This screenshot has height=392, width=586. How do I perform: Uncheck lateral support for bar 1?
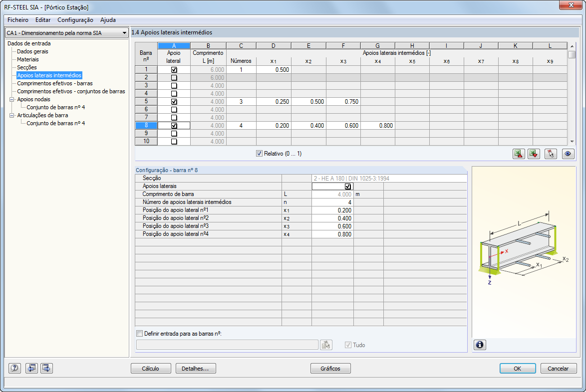[x=174, y=70]
